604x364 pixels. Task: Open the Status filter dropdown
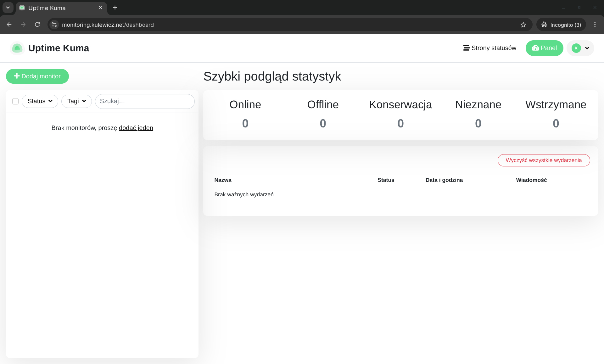pos(40,101)
